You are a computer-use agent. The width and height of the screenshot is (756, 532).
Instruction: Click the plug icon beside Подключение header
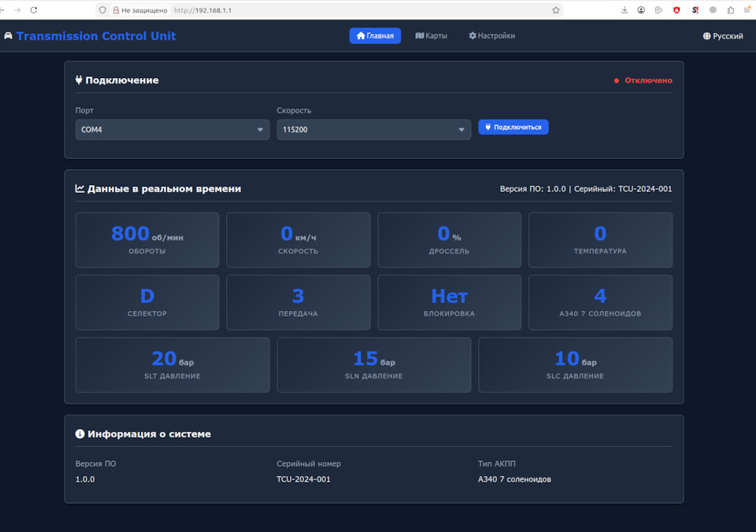coord(79,80)
